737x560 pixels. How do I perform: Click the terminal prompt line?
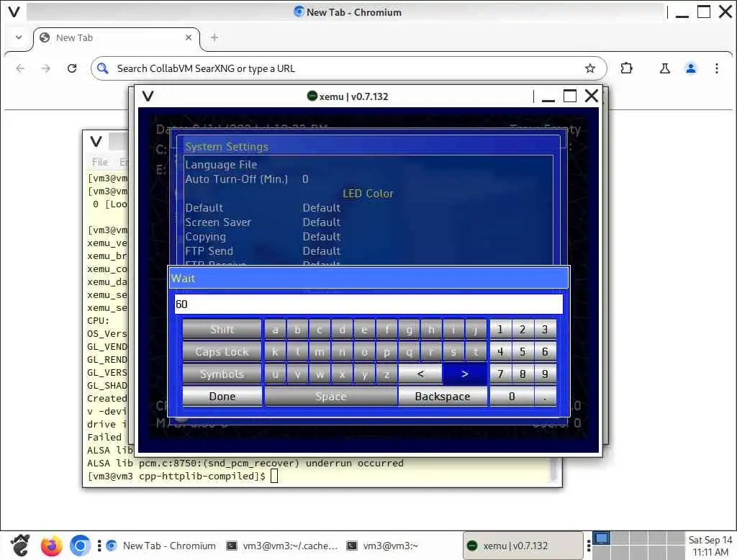(184, 477)
